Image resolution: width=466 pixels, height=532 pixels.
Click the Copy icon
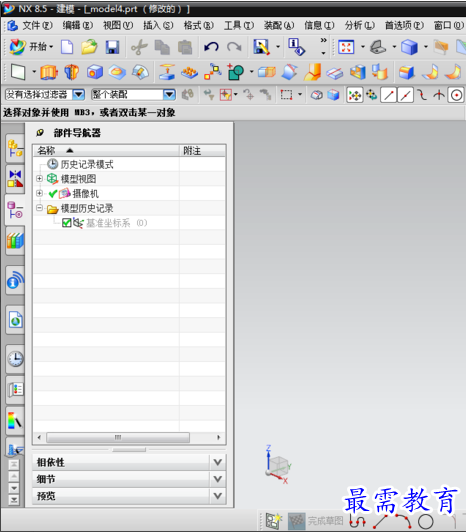162,47
